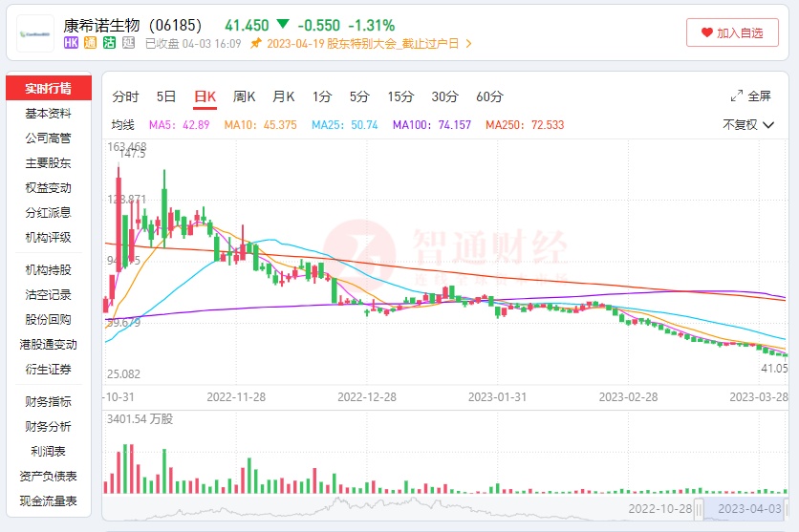Click the green 沽 badge icon
This screenshot has width=799, height=532.
pos(109,43)
